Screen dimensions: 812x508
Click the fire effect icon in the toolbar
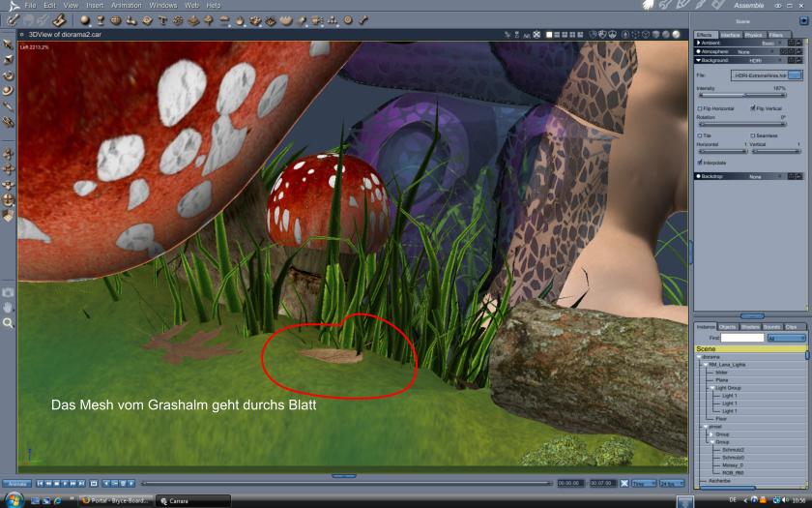coord(240,20)
